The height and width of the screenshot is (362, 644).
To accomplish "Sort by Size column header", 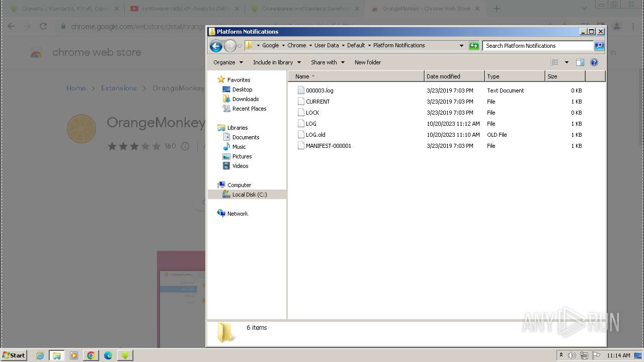I will pos(565,76).
